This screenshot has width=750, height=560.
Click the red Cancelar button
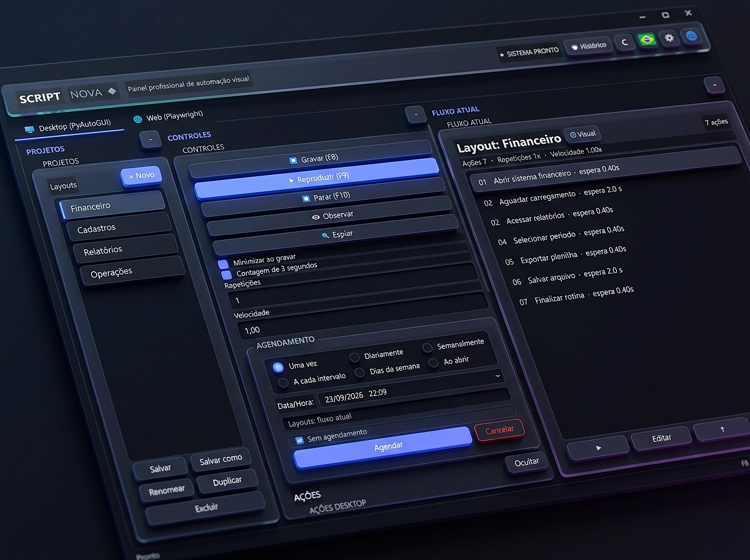coord(499,430)
